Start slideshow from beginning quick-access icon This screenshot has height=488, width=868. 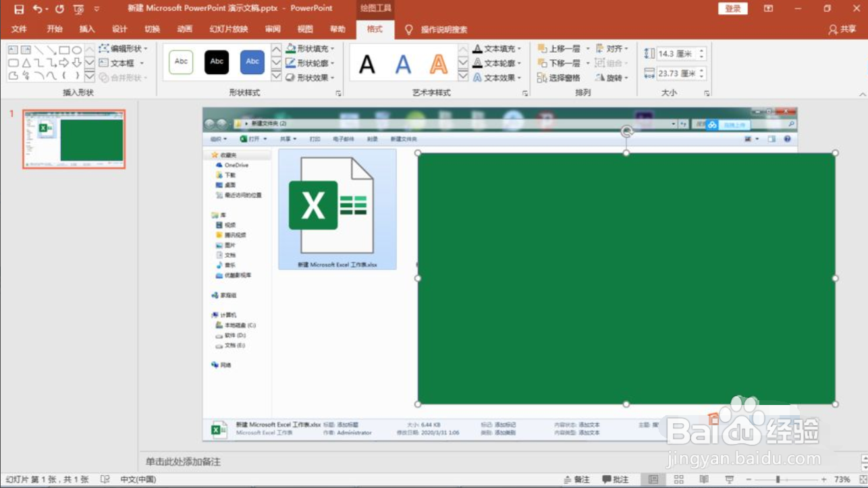(78, 9)
